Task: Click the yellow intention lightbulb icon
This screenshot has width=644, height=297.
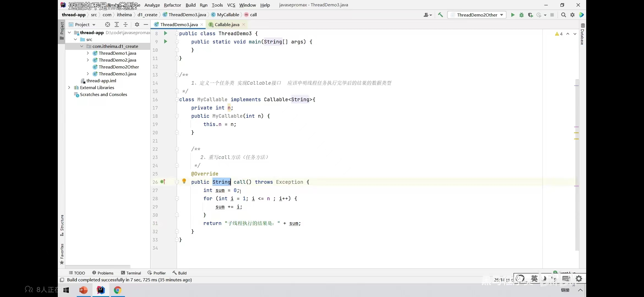Action: pyautogui.click(x=184, y=181)
